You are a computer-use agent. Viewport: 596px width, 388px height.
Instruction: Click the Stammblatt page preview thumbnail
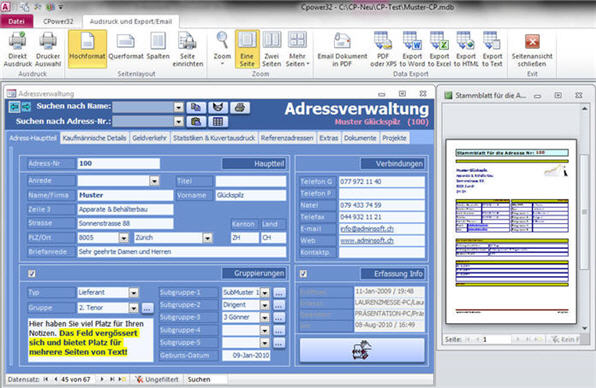point(511,231)
